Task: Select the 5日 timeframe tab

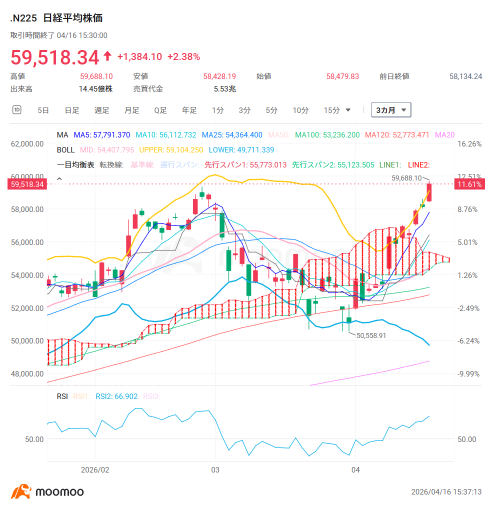Action: pos(43,110)
